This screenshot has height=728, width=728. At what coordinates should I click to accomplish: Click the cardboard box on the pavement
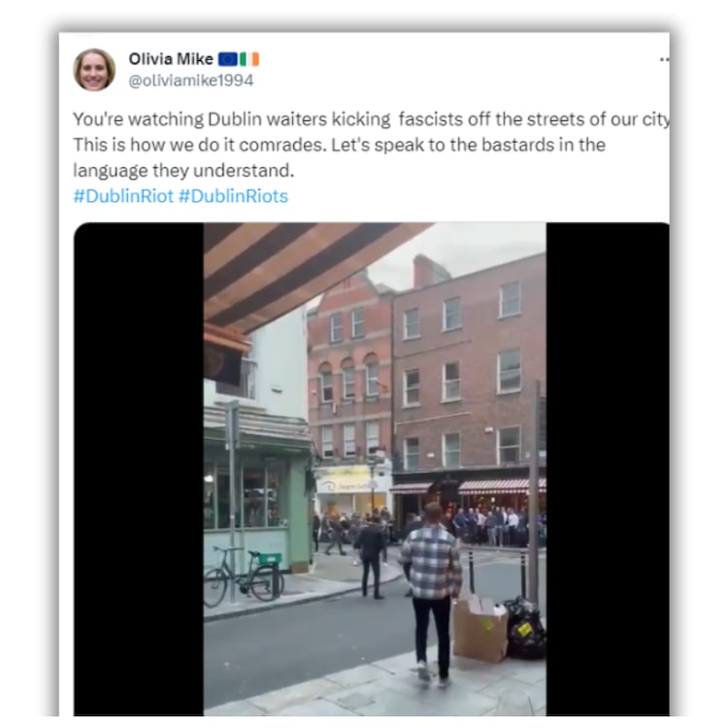pos(480,630)
